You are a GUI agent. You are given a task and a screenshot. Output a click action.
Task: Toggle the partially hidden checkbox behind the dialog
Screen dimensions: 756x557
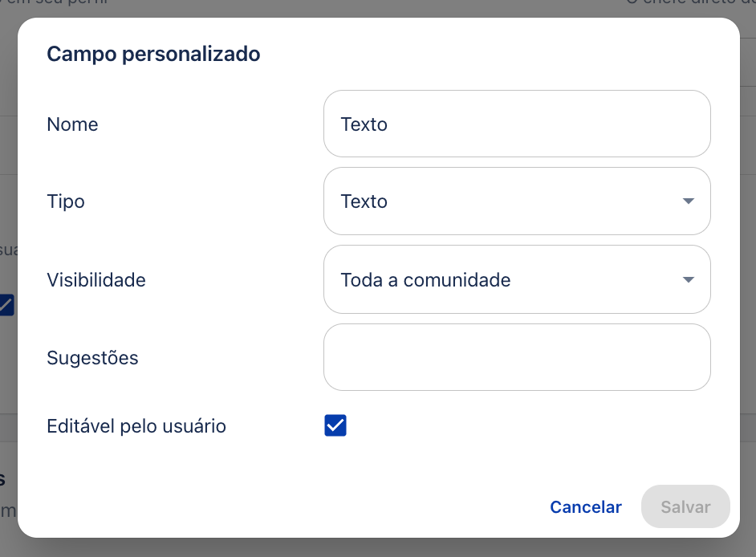[x=6, y=305]
